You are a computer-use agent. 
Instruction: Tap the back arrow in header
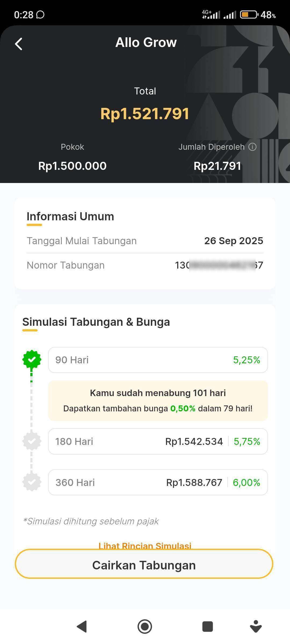(19, 44)
